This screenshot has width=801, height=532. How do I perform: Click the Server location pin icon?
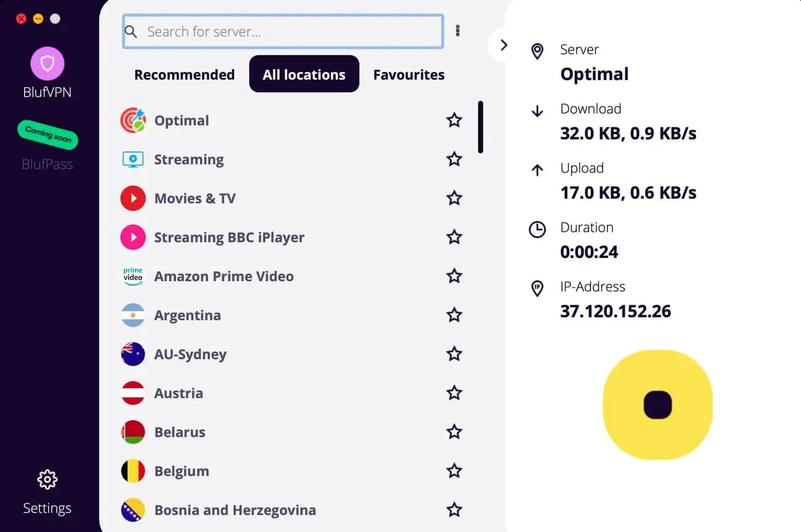coord(537,51)
